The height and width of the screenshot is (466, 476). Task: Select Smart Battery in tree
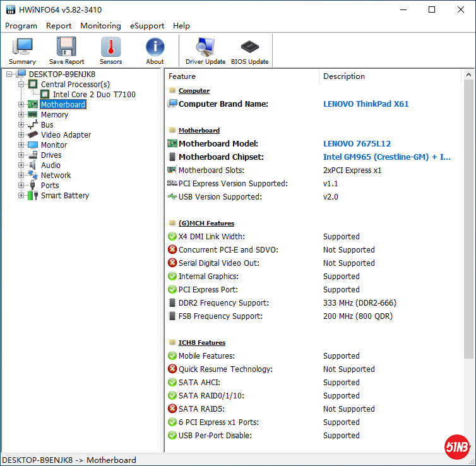pos(64,196)
